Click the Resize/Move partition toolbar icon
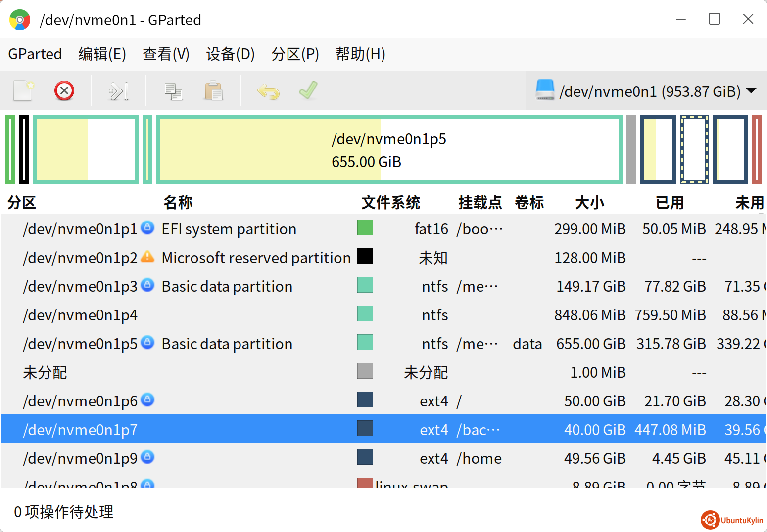 (119, 91)
